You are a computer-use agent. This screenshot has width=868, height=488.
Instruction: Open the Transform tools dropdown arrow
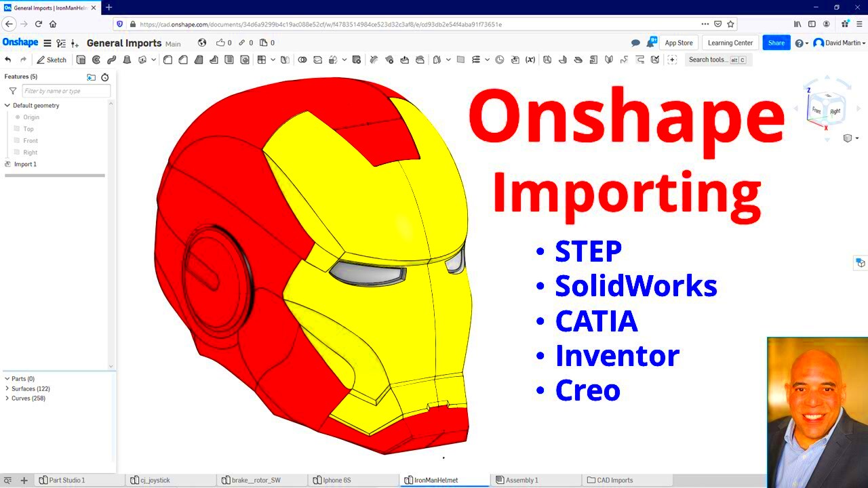coord(344,60)
